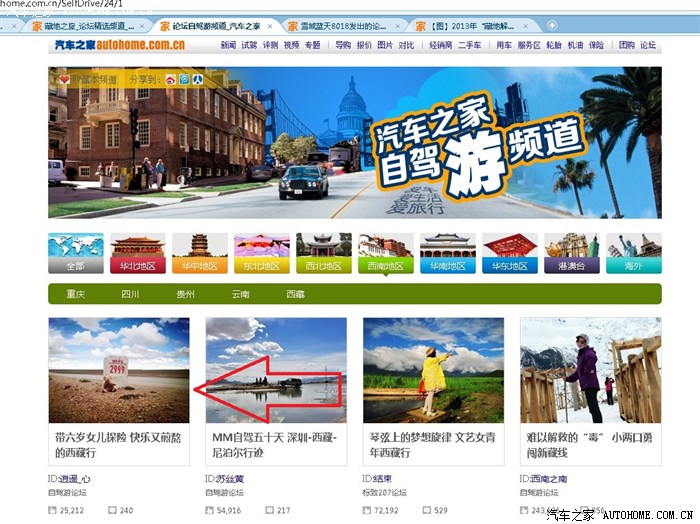Switch to the 雪域蓝天 browser tab
The height and width of the screenshot is (524, 700).
[x=345, y=25]
